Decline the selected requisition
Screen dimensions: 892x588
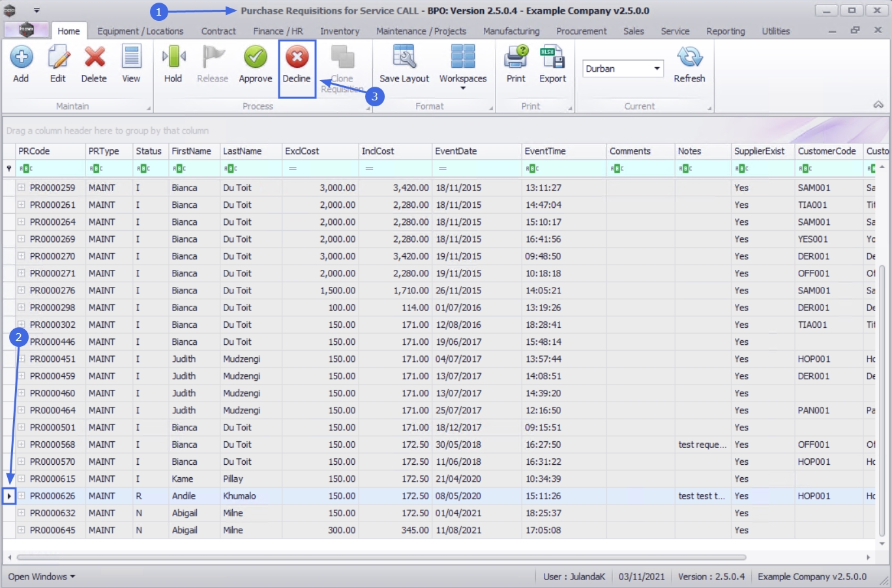point(297,58)
